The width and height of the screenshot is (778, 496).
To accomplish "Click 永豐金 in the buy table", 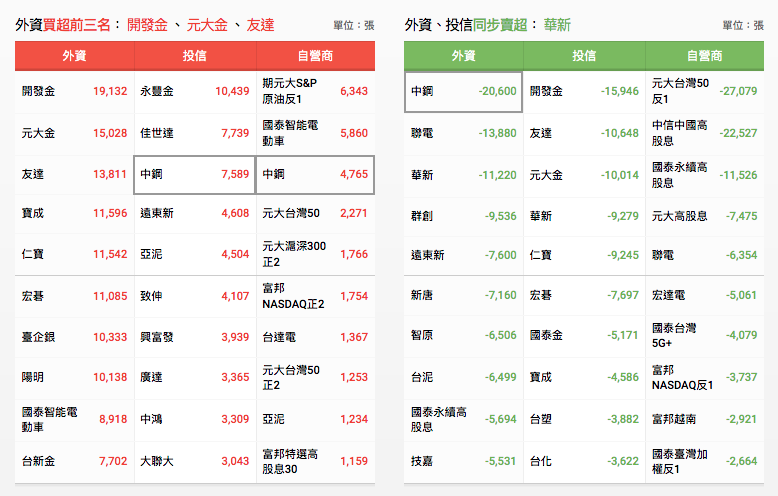I will (157, 91).
